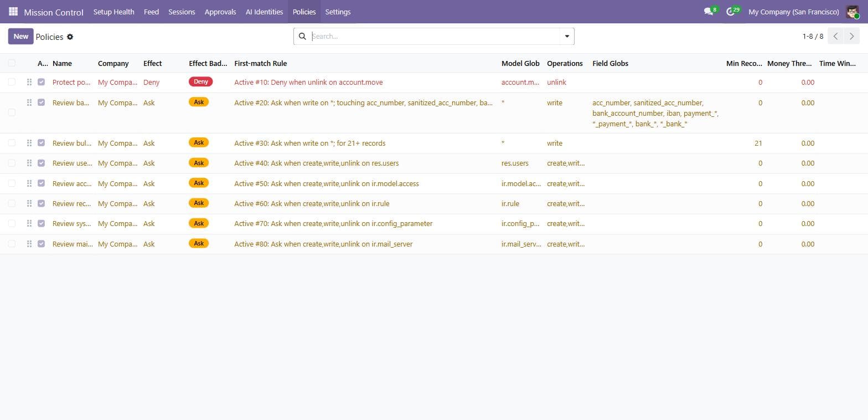Open the company switcher My Company (San Francisco)
The image size is (868, 420).
[793, 12]
